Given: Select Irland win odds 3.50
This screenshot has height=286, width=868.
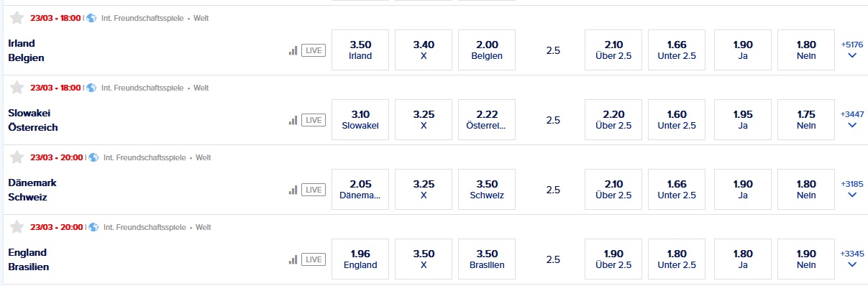Looking at the screenshot, I should pyautogui.click(x=360, y=50).
